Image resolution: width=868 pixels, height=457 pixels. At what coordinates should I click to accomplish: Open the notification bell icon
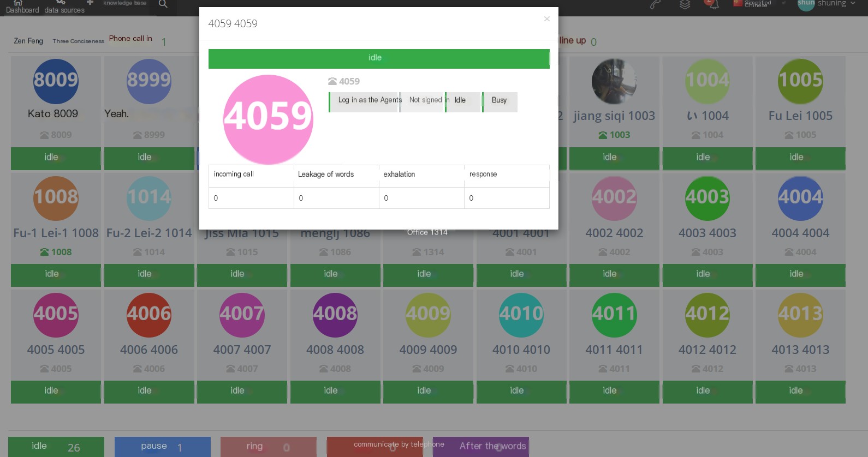coord(714,4)
